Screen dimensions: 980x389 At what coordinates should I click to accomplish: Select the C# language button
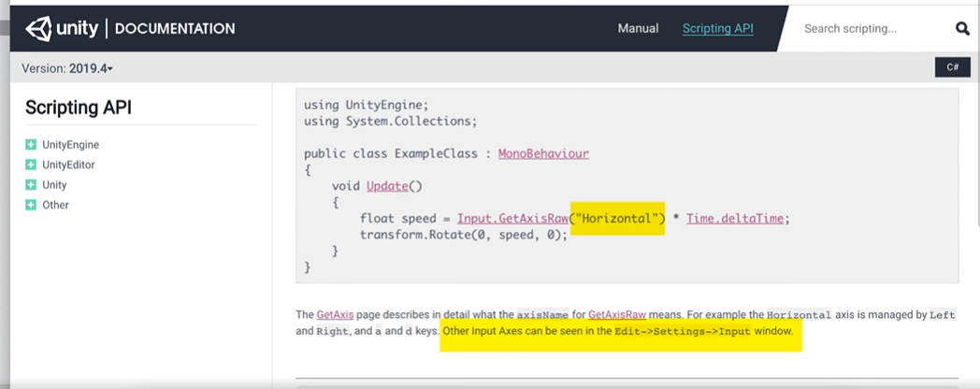pos(952,67)
